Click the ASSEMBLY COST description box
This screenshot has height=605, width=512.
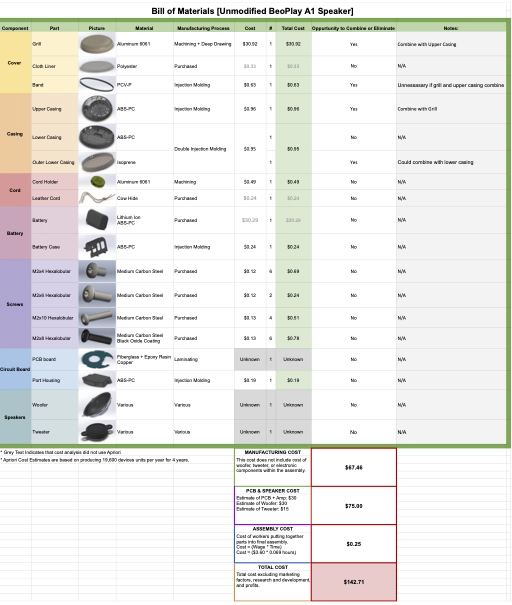click(x=273, y=544)
